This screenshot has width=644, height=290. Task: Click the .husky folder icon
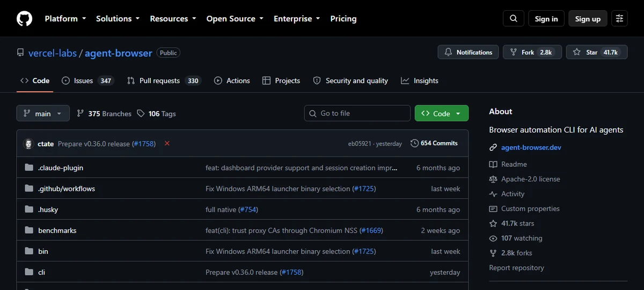click(29, 209)
